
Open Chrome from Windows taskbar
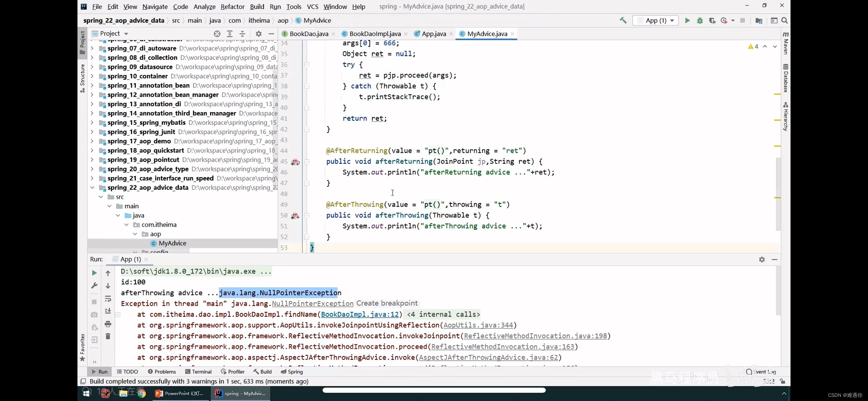(141, 393)
